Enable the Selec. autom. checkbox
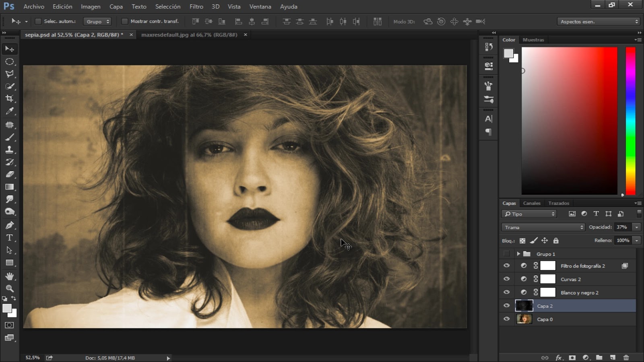Viewport: 644px width, 362px height. click(38, 21)
